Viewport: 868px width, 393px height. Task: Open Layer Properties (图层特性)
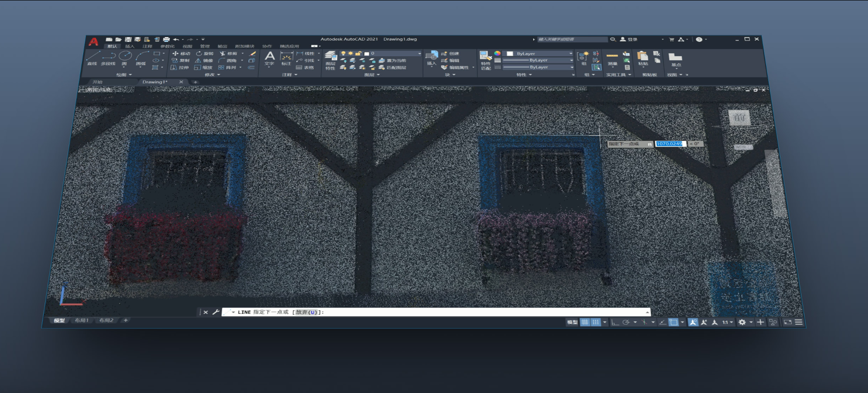331,61
